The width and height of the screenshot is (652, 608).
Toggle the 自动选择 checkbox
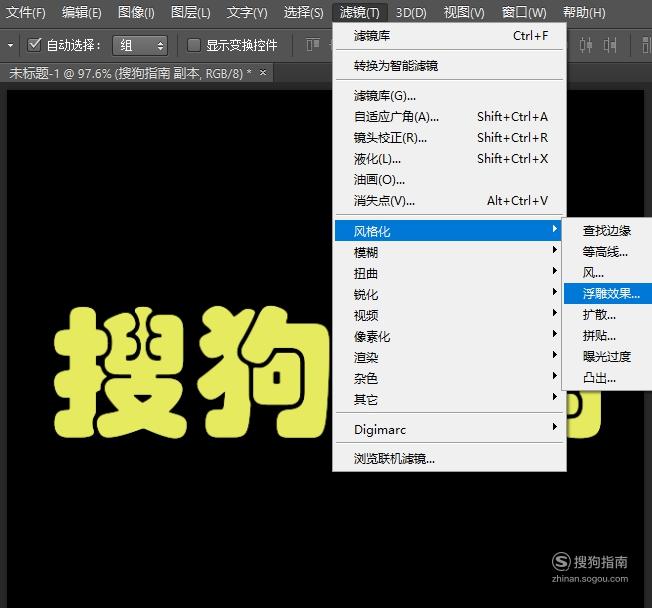point(34,45)
